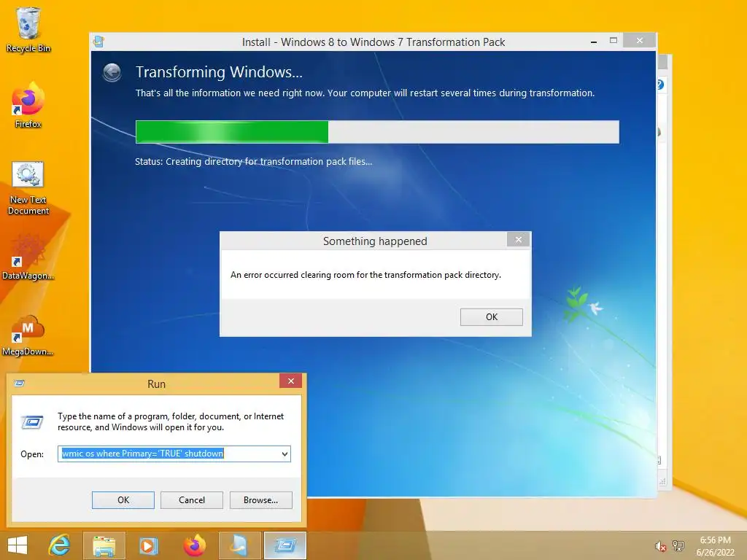Image resolution: width=747 pixels, height=560 pixels.
Task: Click the blue help icon in background window
Action: point(661,85)
